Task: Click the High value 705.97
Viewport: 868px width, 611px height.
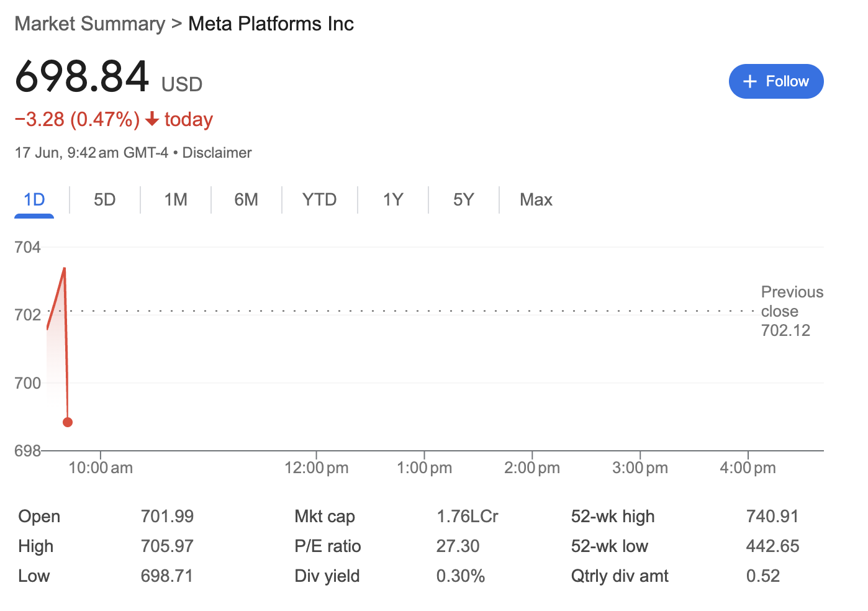Action: [167, 546]
